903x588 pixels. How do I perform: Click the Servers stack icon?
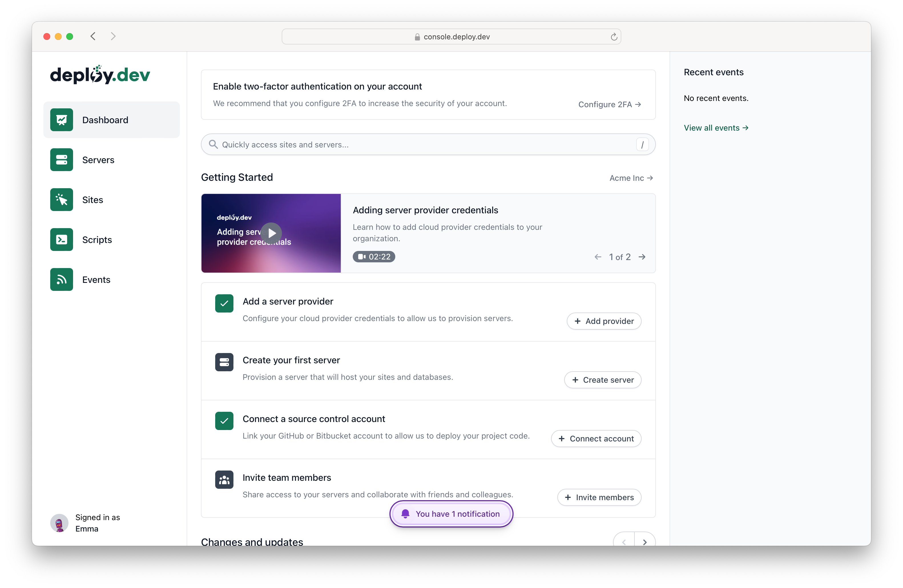(x=61, y=160)
